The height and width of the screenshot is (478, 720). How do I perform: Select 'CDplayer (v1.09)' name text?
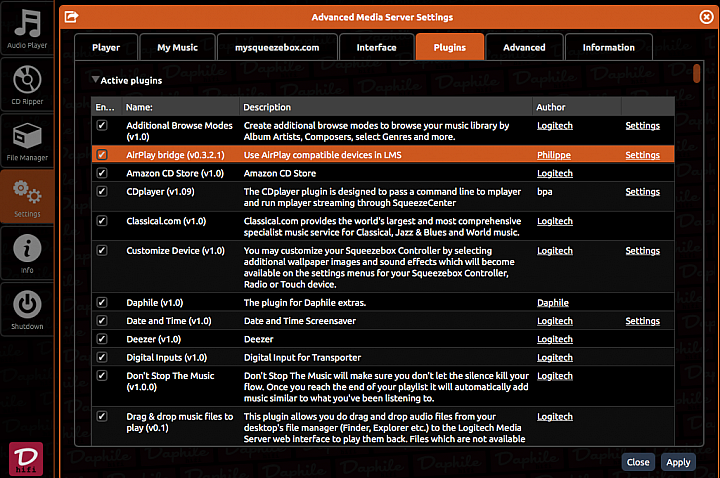point(160,192)
